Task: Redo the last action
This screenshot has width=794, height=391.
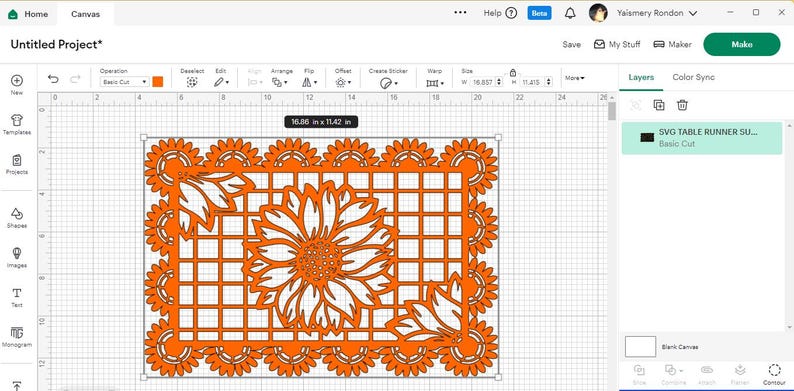Action: coord(75,79)
